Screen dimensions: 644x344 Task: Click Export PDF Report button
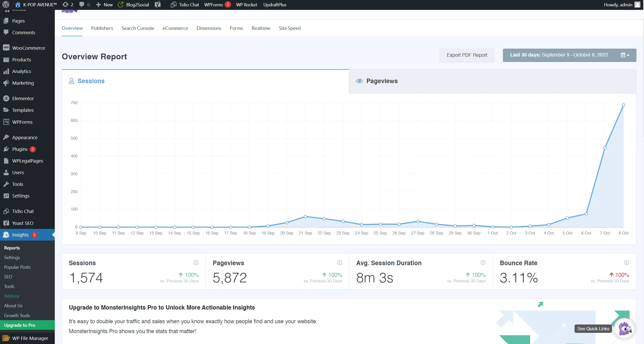467,55
